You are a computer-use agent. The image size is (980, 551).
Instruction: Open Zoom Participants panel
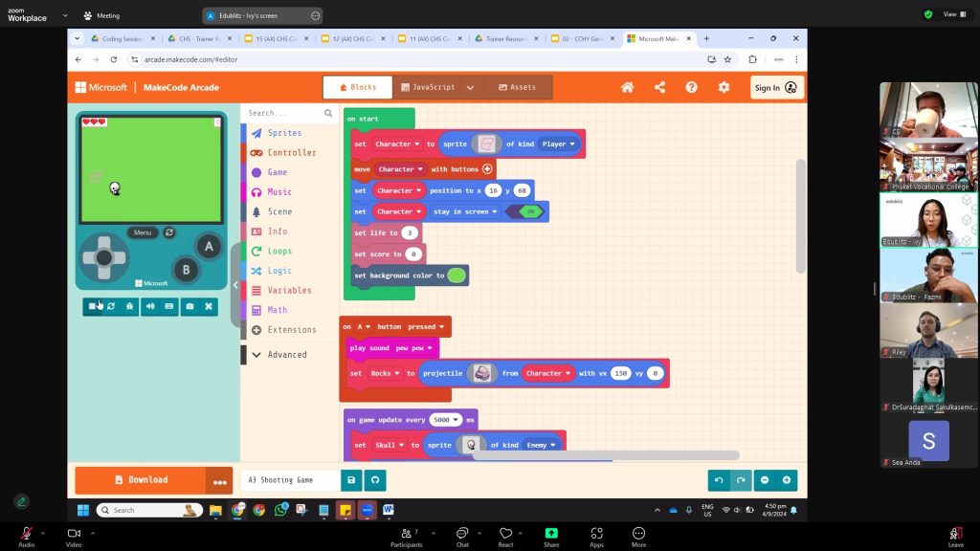point(406,537)
